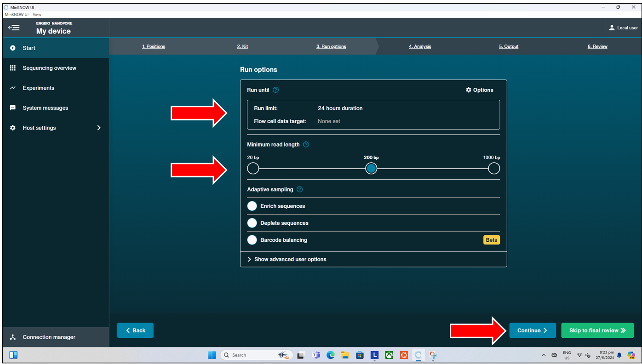Open the MinKNOW UI menu

pyautogui.click(x=17, y=15)
